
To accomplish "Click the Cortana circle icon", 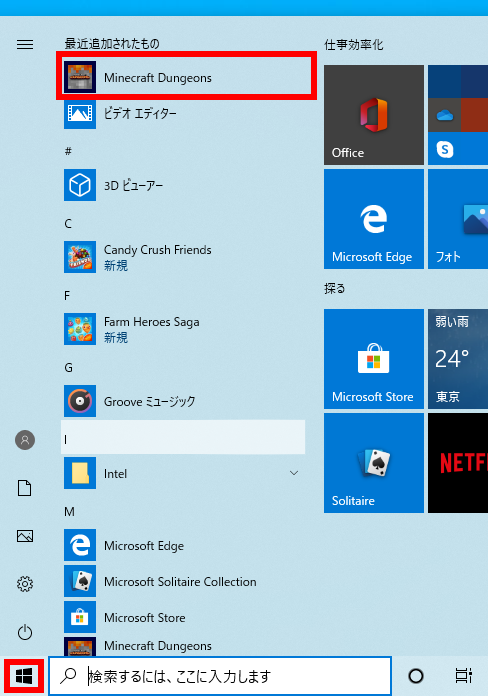I will [x=416, y=676].
